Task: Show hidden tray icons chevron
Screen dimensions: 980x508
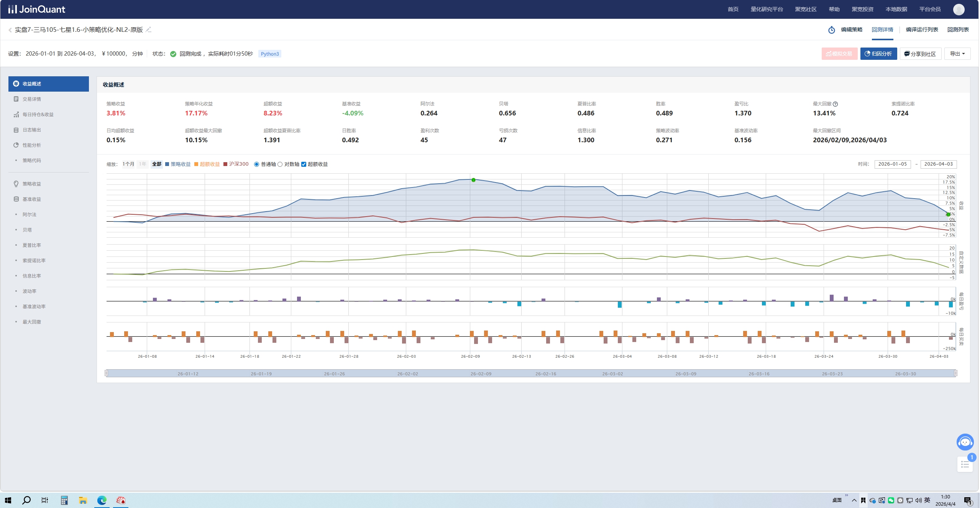Action: tap(854, 500)
